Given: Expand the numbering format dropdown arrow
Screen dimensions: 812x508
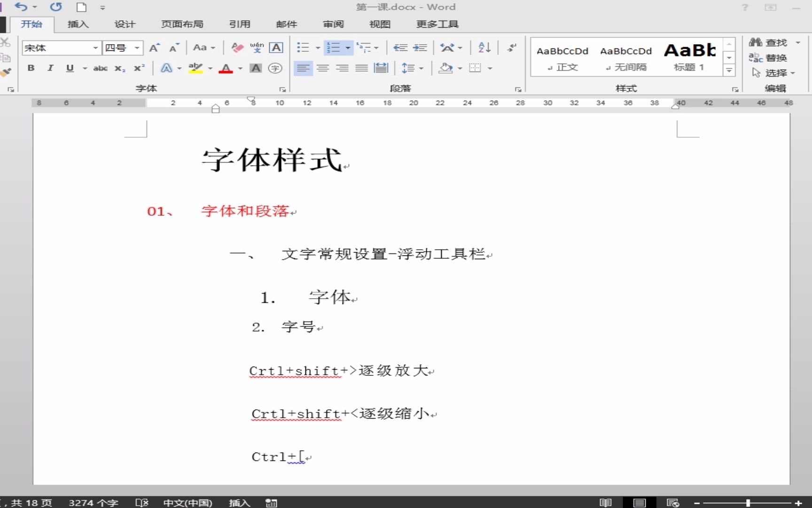Looking at the screenshot, I should (348, 48).
